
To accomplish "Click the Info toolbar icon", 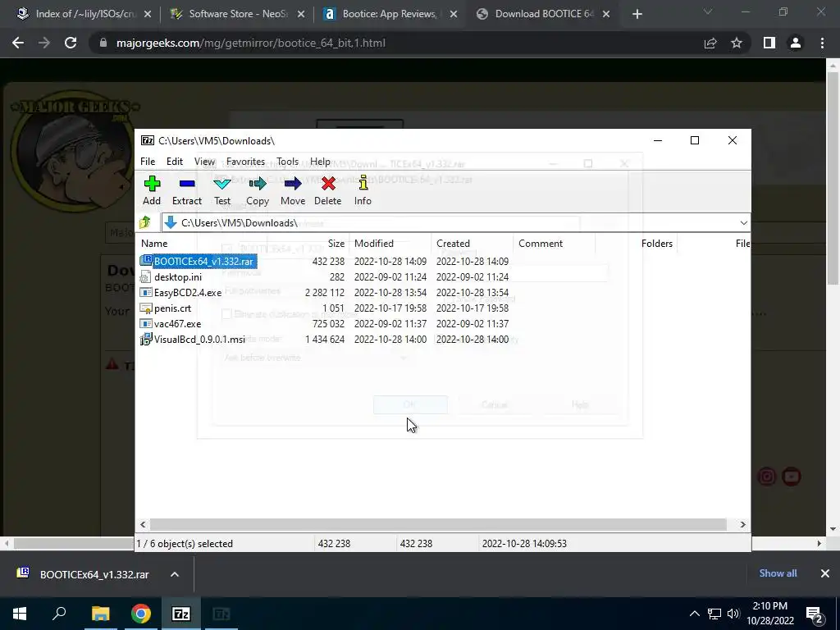I will pos(363,183).
